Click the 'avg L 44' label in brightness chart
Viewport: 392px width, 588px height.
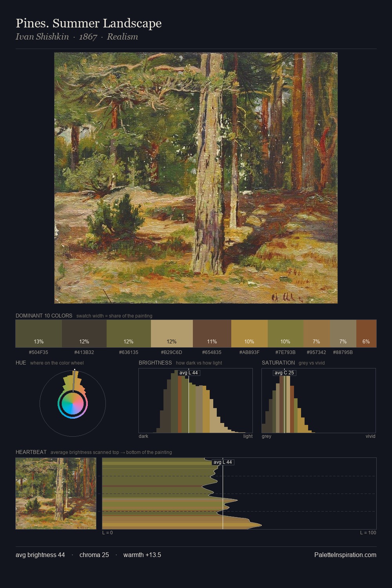(189, 373)
